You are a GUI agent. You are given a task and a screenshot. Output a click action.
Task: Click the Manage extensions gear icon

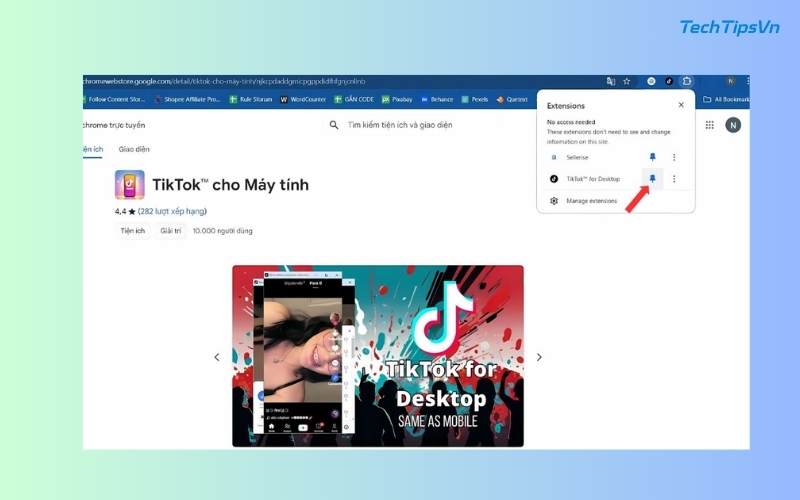(x=554, y=201)
